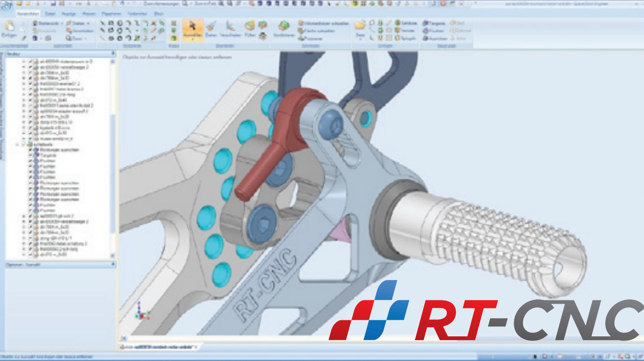Expand the first component in structure tree
Viewport: 644px width, 361px height.
[24, 62]
